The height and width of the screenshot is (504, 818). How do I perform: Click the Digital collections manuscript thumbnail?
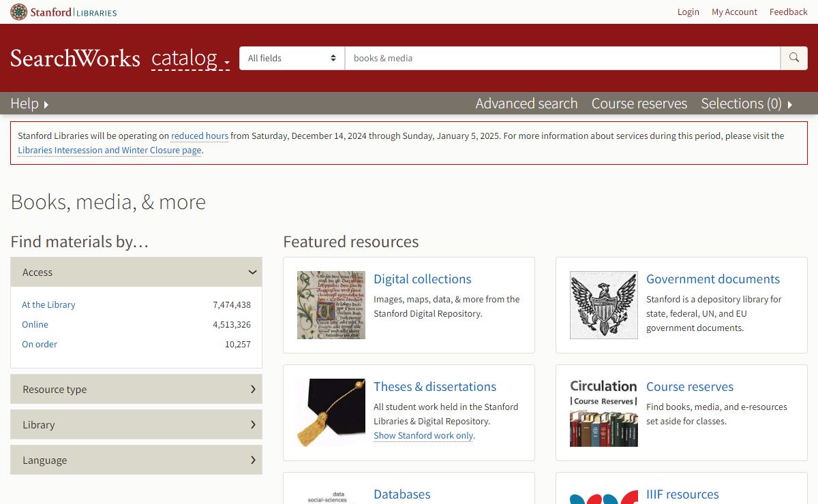click(331, 305)
